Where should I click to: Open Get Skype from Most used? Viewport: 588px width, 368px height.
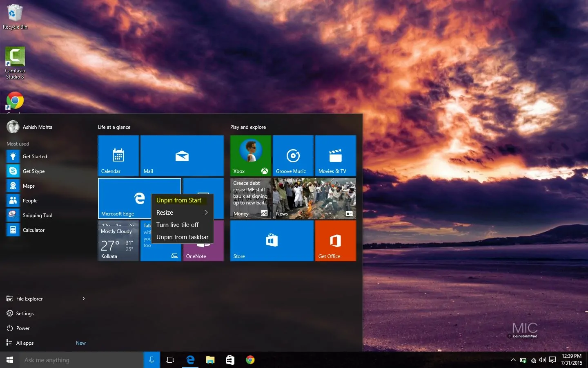tap(47, 171)
